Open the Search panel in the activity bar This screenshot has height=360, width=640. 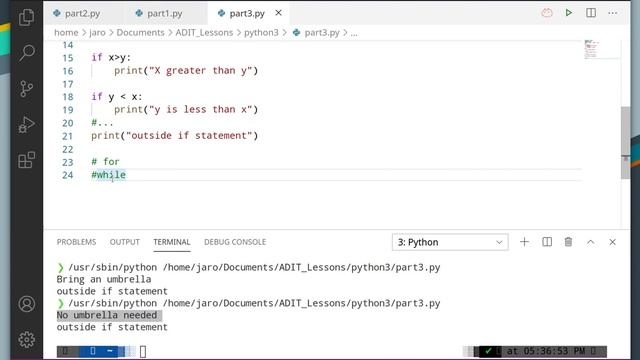coord(27,53)
